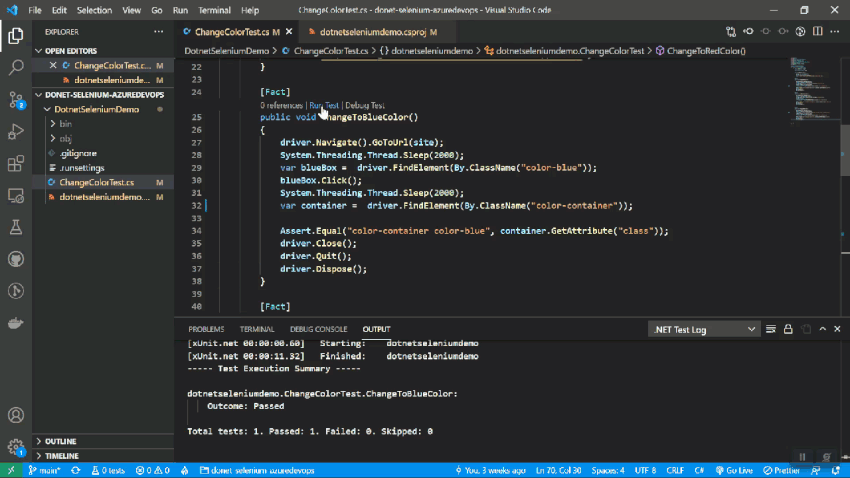Click Run Test code lens link
Viewport: 850px width, 478px height.
[324, 106]
